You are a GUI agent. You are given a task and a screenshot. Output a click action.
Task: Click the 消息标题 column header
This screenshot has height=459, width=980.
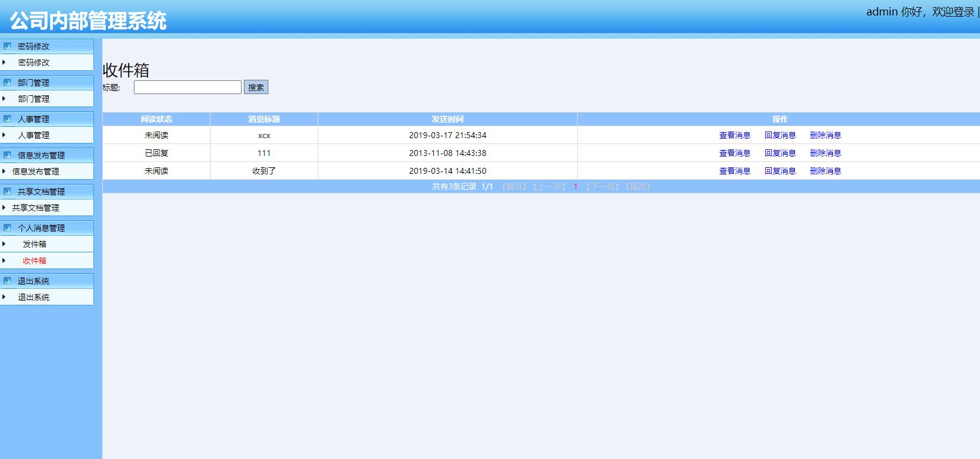coord(264,119)
